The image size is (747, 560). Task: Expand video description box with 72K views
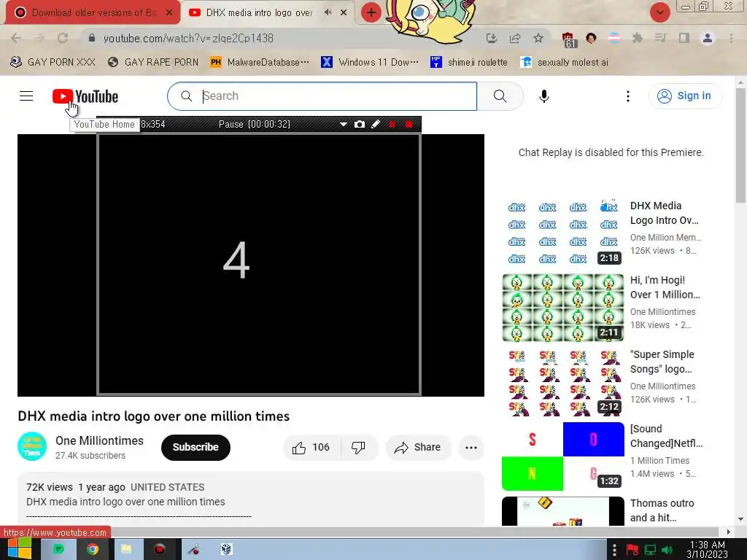(x=251, y=499)
